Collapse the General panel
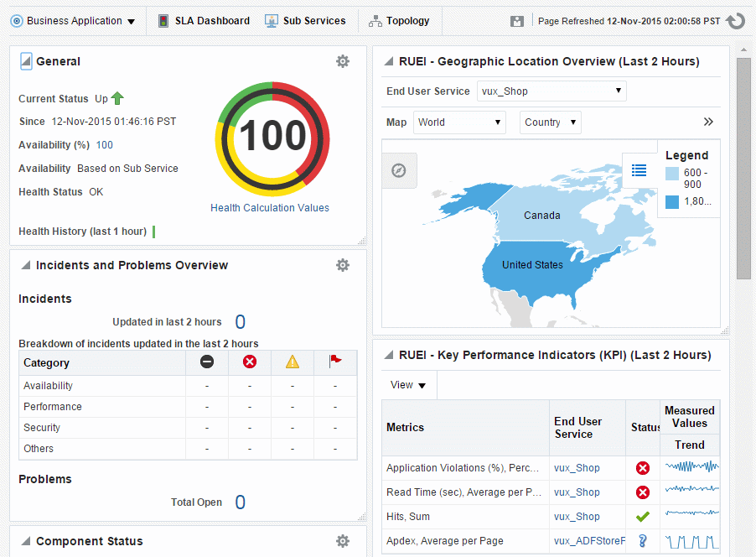This screenshot has width=756, height=557. (x=26, y=61)
